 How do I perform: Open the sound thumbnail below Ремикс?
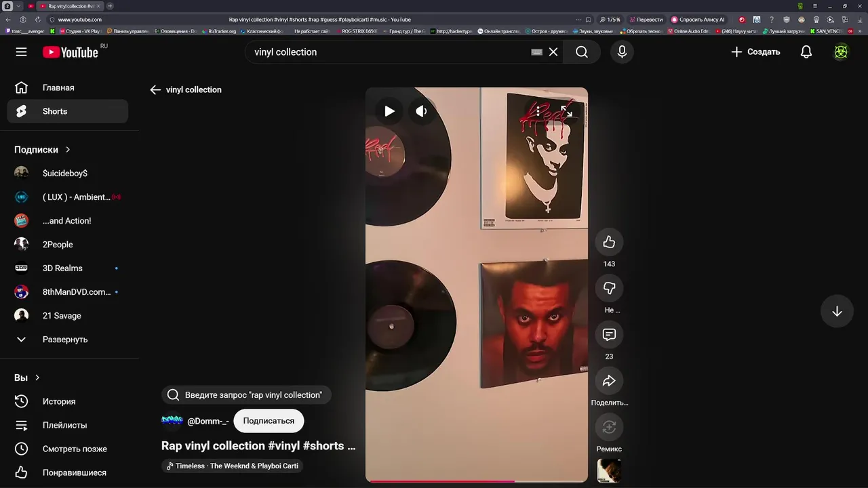click(x=609, y=470)
